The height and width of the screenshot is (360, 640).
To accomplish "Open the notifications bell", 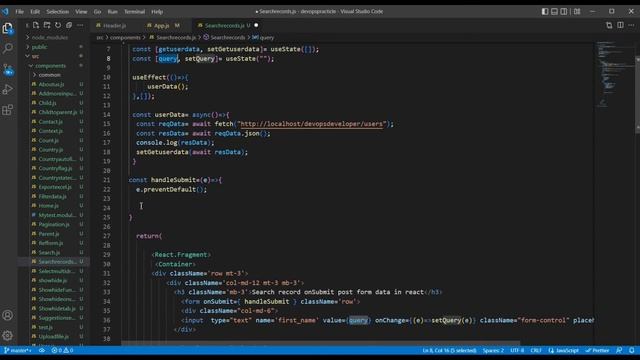I will pos(631,351).
